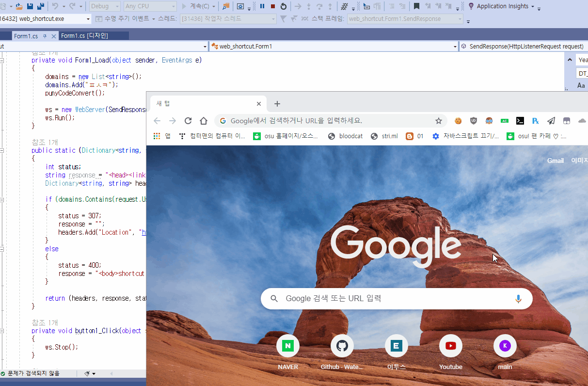Image resolution: width=588 pixels, height=386 pixels.
Task: Open the apps (앱) bookmark shortcut
Action: click(162, 136)
